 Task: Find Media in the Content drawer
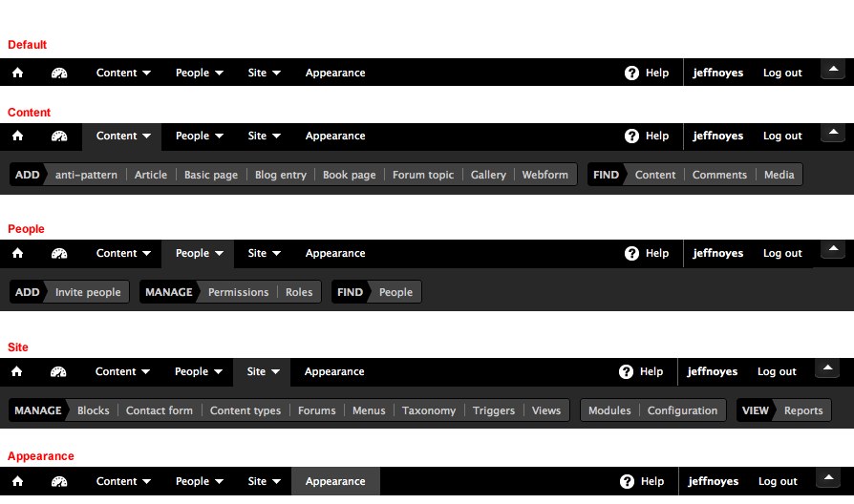tap(779, 175)
